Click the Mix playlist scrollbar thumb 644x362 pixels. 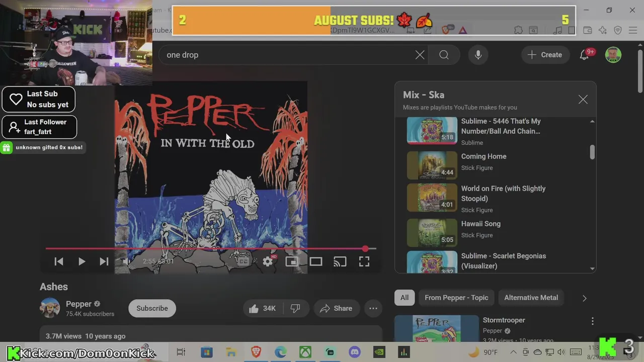(592, 152)
